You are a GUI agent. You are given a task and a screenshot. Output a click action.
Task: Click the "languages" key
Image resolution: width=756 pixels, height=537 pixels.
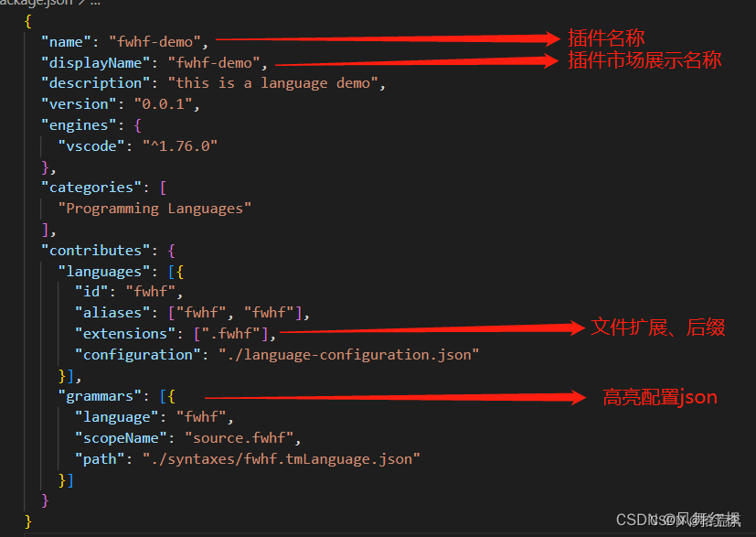104,272
